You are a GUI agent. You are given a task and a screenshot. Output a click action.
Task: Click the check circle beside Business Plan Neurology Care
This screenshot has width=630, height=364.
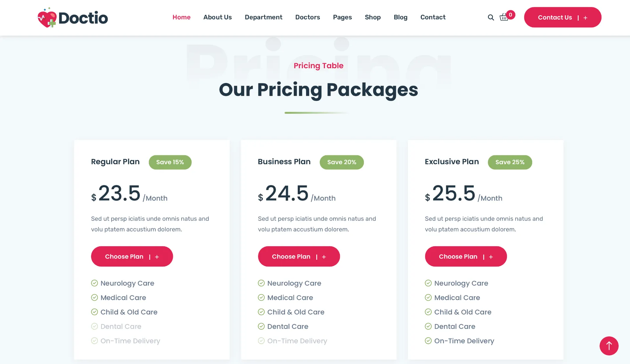tap(261, 283)
